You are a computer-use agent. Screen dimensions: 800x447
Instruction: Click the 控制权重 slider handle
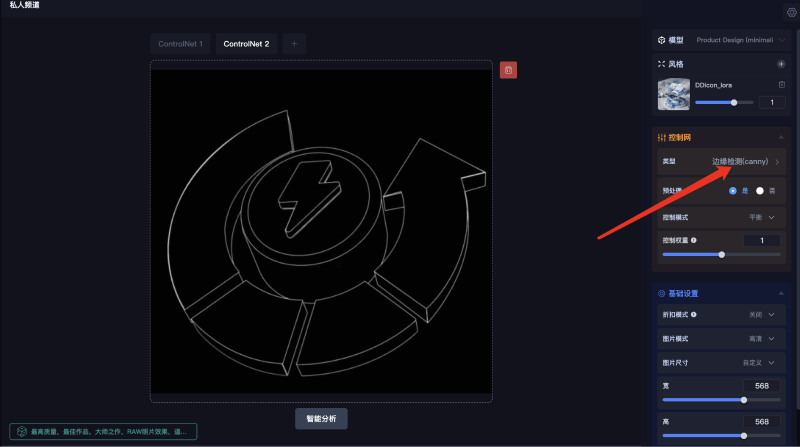pos(722,255)
